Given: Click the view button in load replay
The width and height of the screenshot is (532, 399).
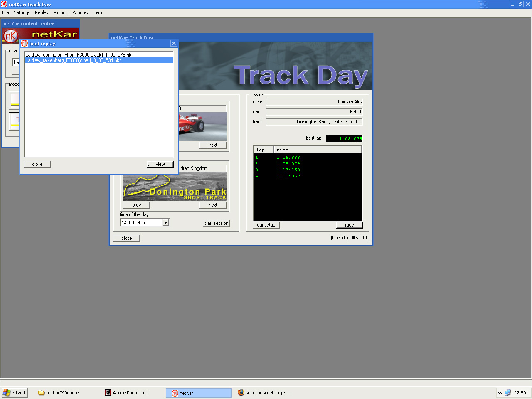Looking at the screenshot, I should click(x=160, y=164).
